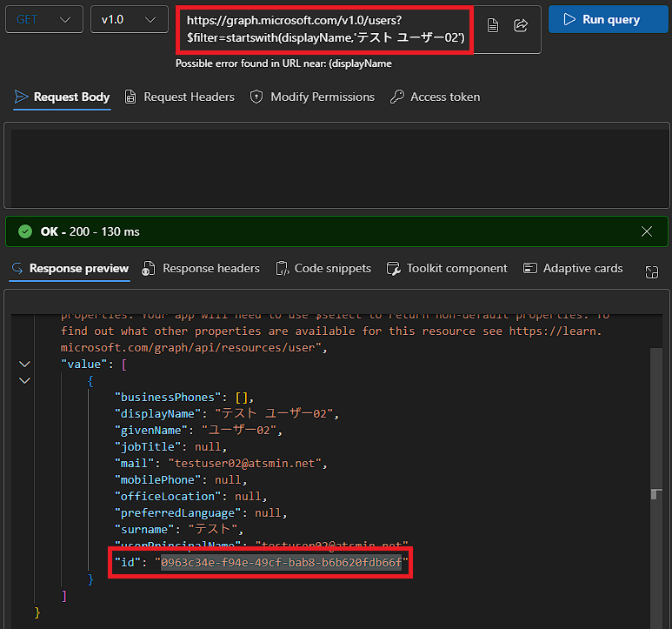Image resolution: width=672 pixels, height=629 pixels.
Task: Open Response headers tab
Action: click(x=201, y=269)
